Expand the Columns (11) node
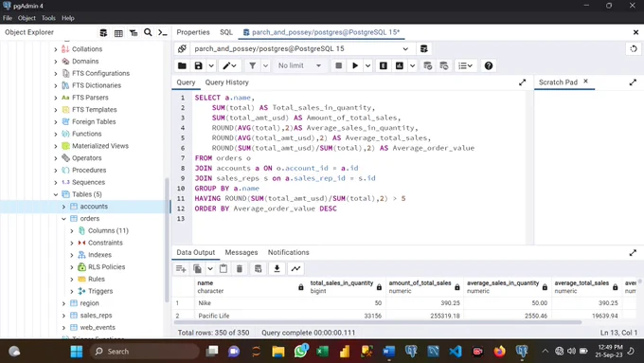Viewport: 644px width, 363px height. click(72, 230)
